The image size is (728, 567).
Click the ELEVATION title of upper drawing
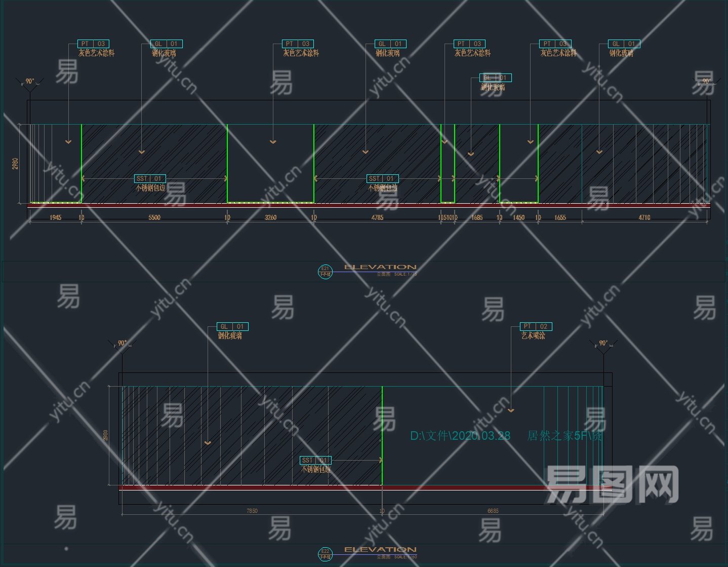[x=380, y=267]
